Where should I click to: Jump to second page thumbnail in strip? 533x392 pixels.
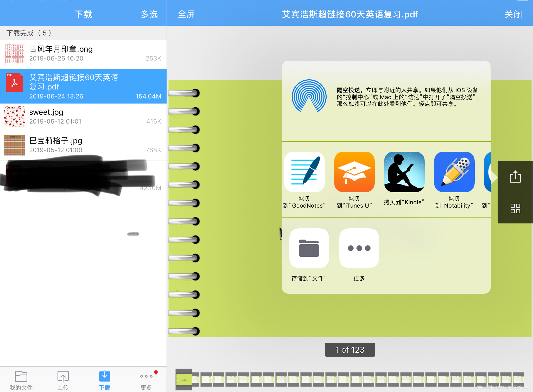(196, 379)
